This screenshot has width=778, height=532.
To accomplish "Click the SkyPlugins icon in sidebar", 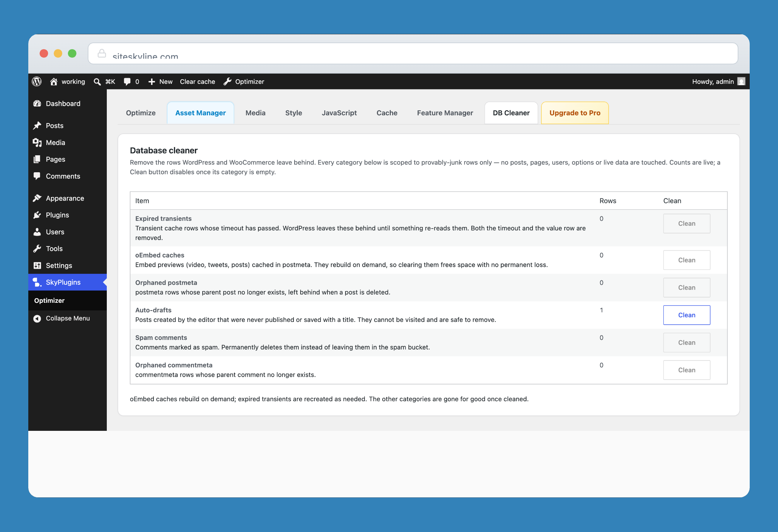I will coord(37,282).
